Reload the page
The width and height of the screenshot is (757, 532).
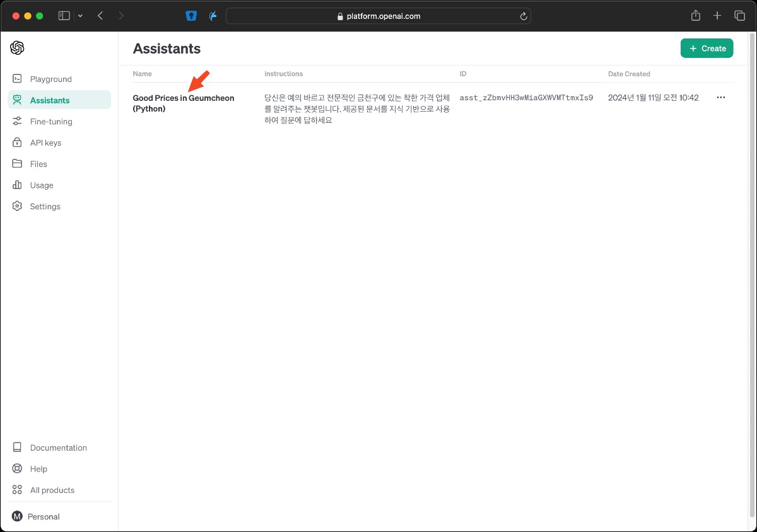click(523, 16)
